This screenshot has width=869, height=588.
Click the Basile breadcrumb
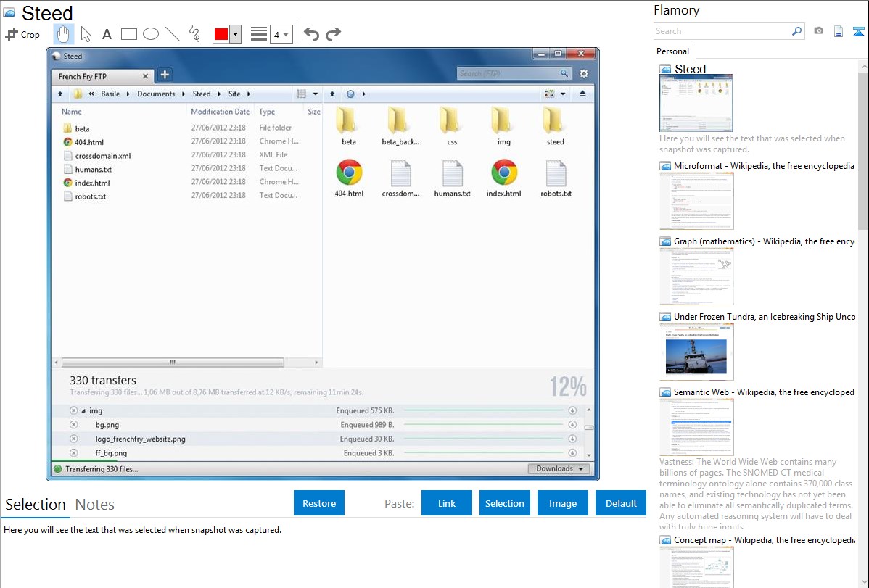coord(110,94)
